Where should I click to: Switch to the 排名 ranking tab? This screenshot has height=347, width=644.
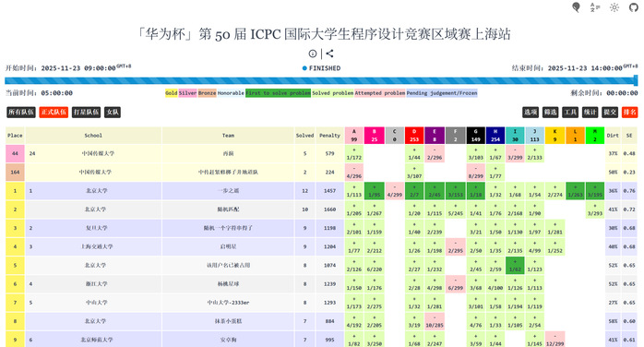tap(629, 112)
